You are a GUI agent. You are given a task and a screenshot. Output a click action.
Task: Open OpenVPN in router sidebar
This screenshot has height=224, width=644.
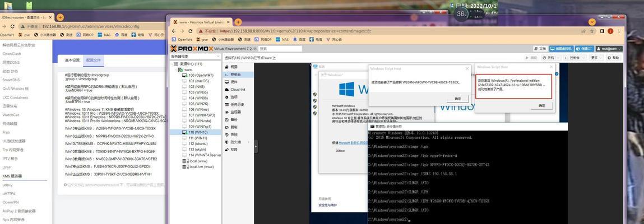[11, 202]
